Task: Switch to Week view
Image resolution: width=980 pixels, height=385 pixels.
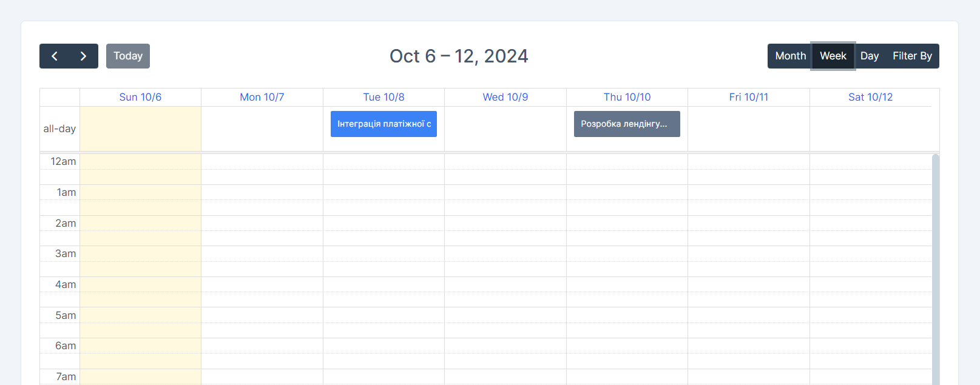Action: pyautogui.click(x=833, y=56)
